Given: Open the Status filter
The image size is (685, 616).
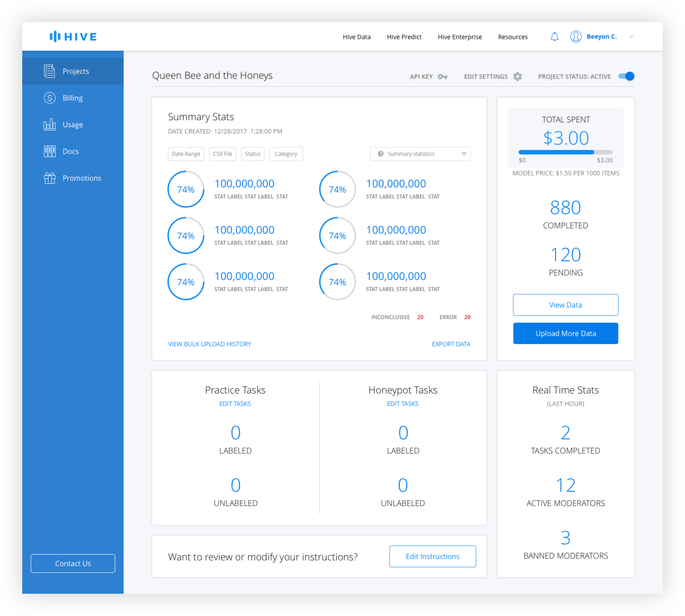Looking at the screenshot, I should tap(253, 154).
